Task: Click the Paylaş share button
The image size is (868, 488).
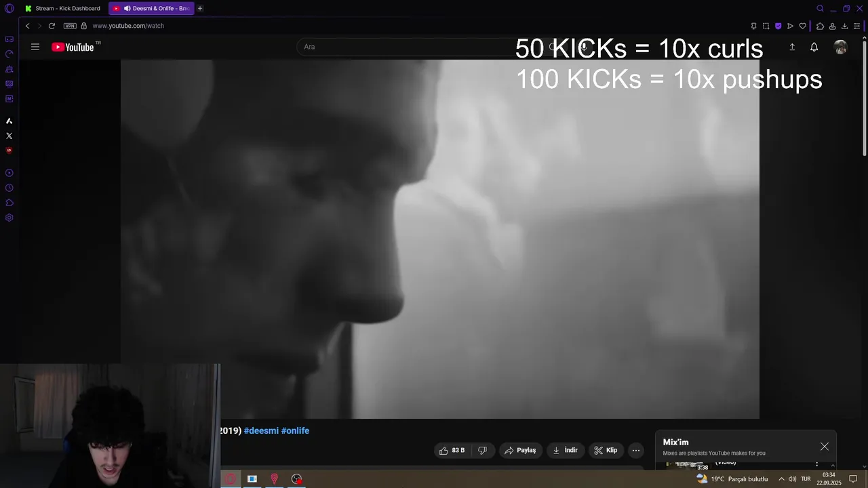Action: 520,450
